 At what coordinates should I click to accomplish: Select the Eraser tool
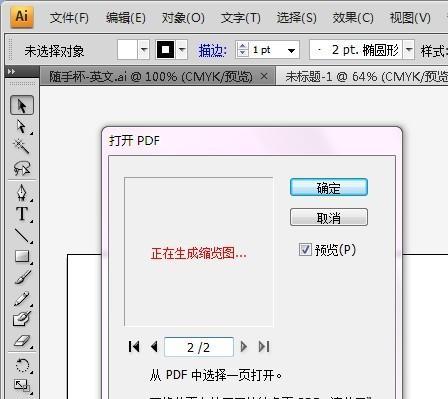tap(22, 341)
